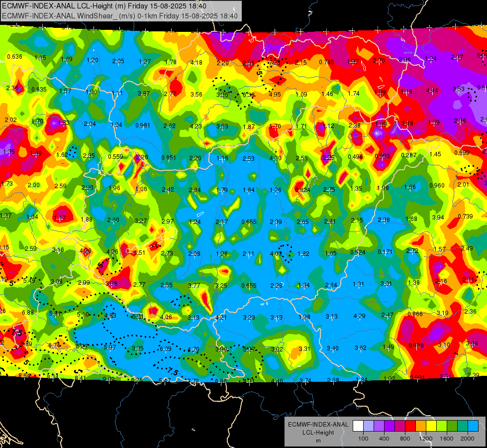Select the vivid purple legend swatch

click(390, 426)
